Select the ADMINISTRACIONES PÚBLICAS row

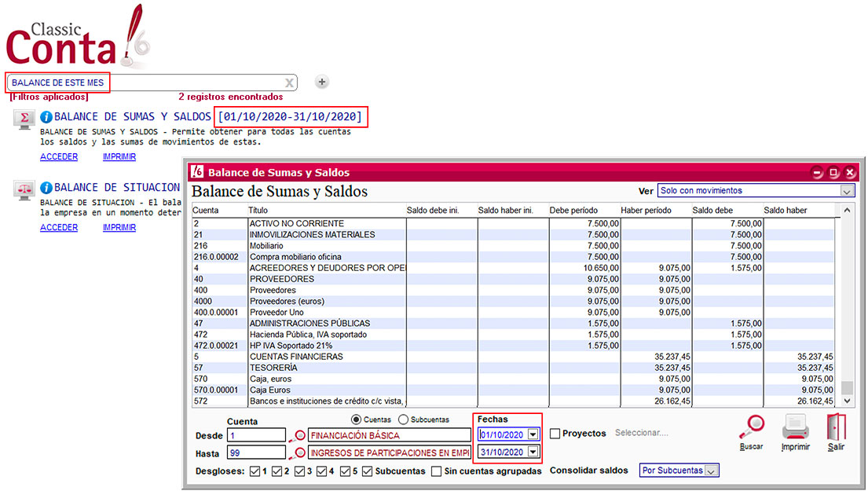click(513, 323)
